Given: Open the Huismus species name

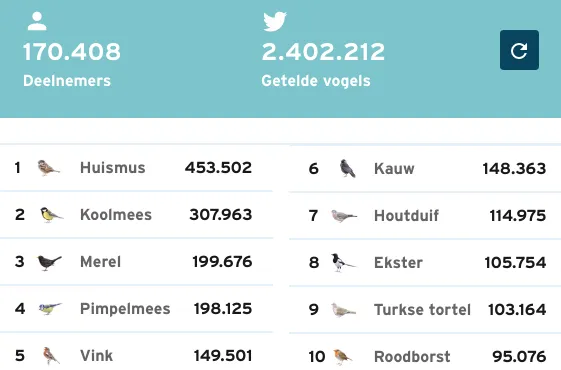Looking at the screenshot, I should click(113, 168).
